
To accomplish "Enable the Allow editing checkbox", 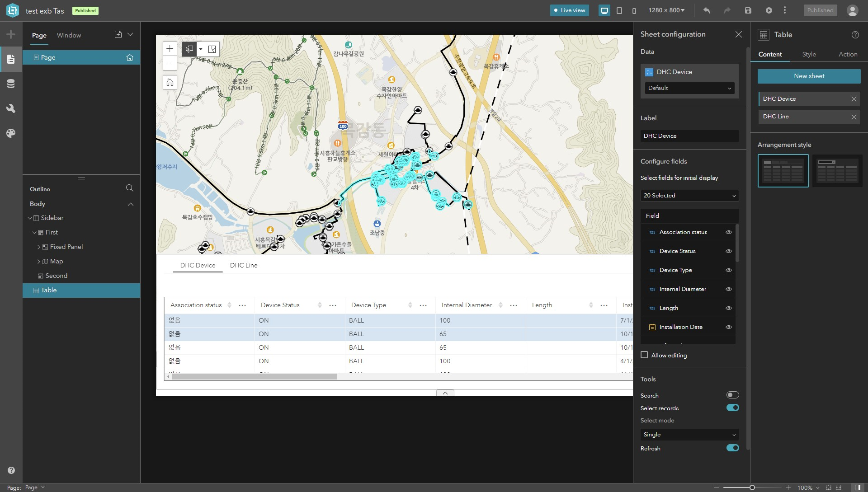I will (644, 355).
